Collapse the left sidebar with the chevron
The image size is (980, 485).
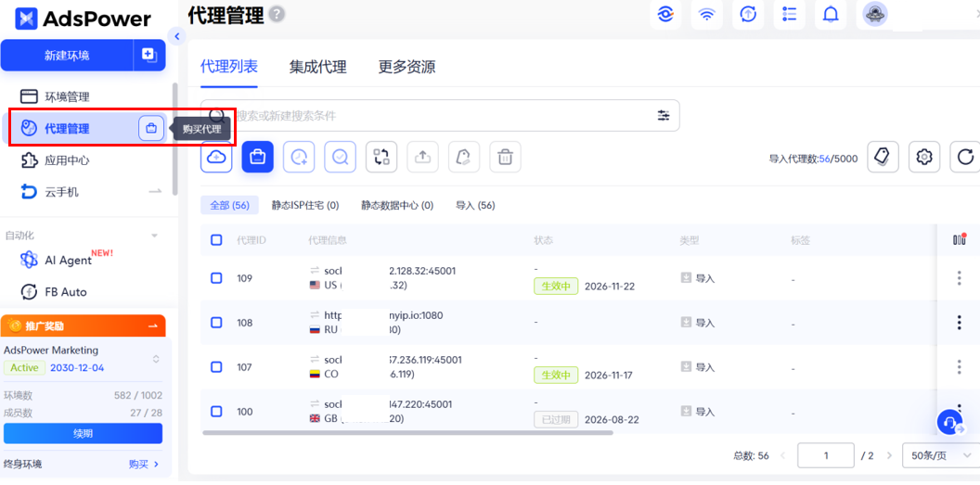point(177,36)
